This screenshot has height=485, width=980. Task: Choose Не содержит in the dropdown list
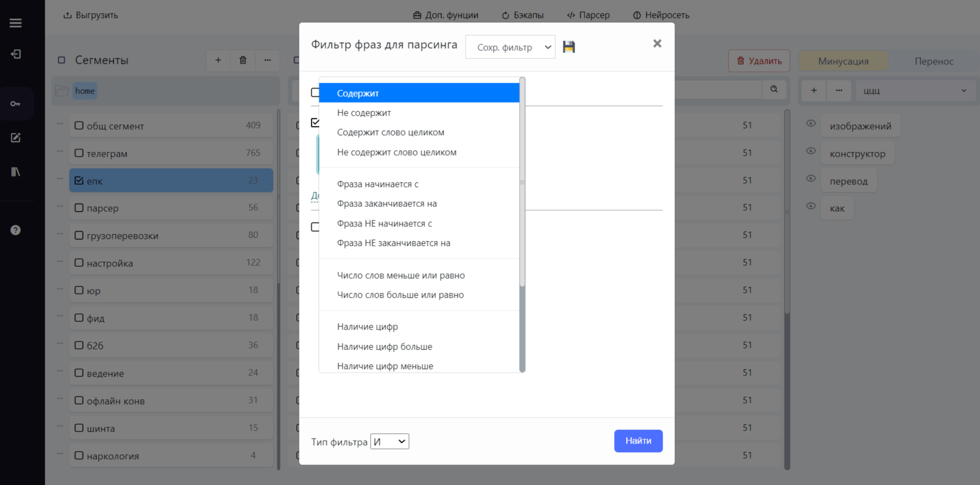tap(419, 113)
